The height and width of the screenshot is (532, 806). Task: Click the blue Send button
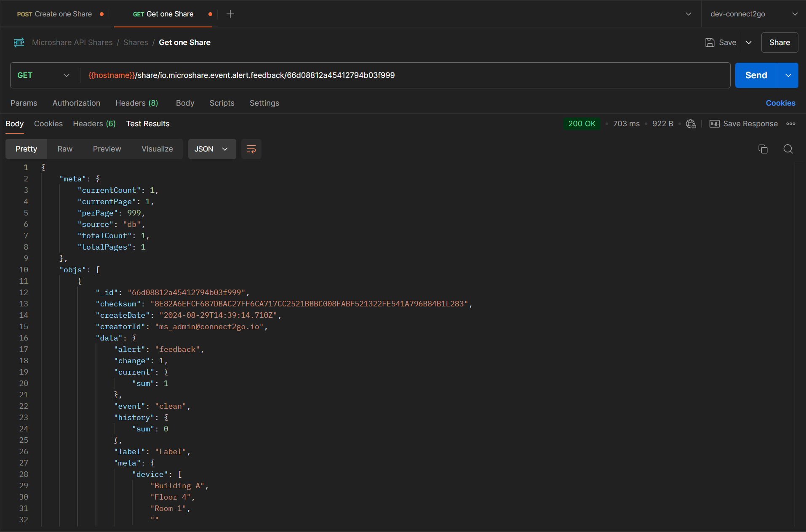[x=756, y=75]
